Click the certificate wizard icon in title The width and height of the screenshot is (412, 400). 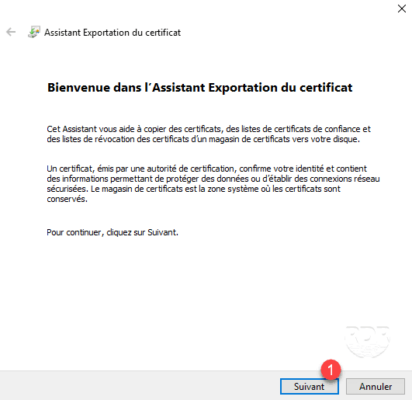(34, 32)
